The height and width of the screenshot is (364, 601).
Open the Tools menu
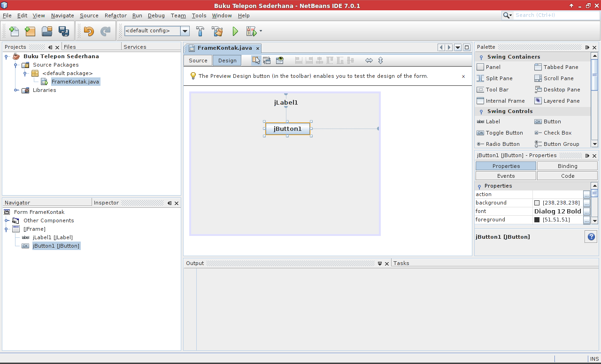click(x=199, y=15)
